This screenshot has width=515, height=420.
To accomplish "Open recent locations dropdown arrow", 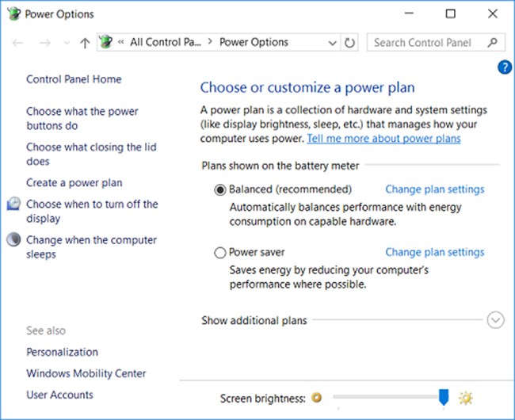I will tap(66, 43).
